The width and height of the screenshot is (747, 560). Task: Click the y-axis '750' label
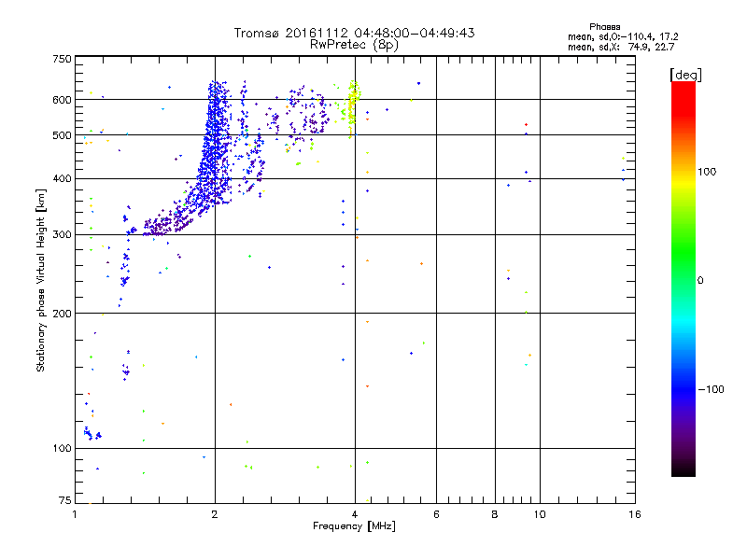pyautogui.click(x=62, y=59)
